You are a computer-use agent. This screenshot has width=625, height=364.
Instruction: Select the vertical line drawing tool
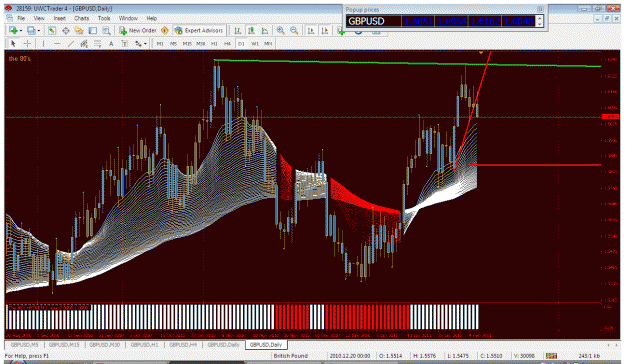[x=43, y=43]
